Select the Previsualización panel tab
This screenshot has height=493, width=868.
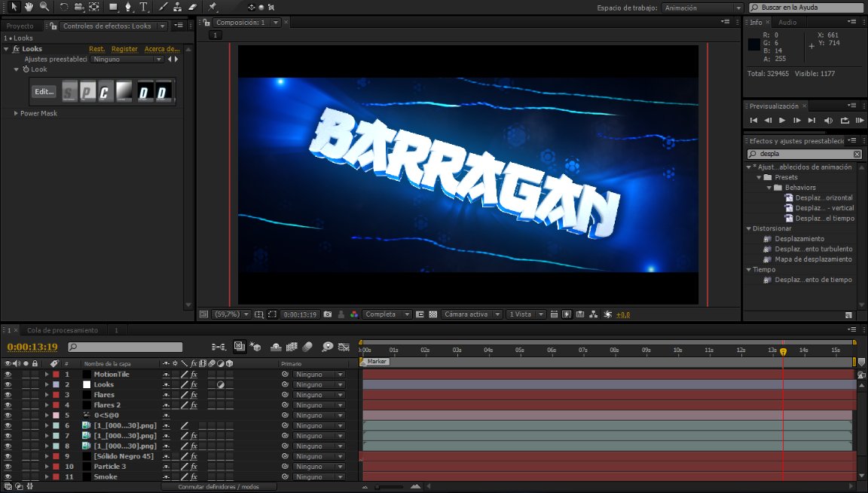[774, 106]
